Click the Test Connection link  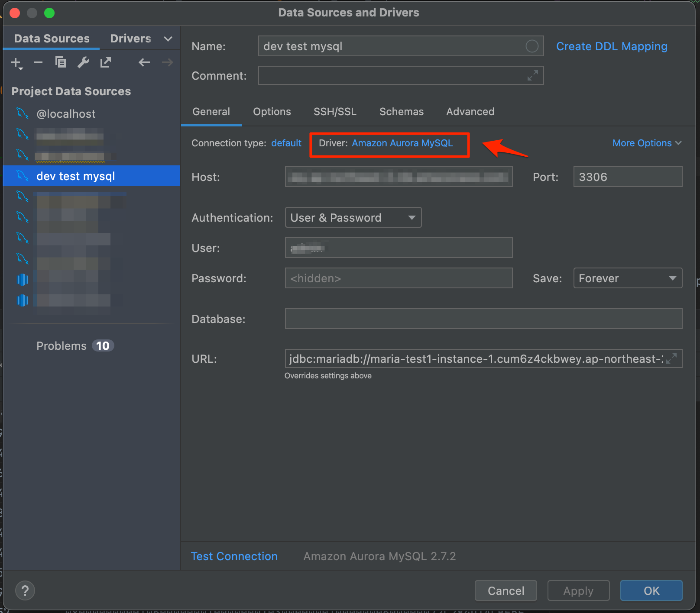[x=234, y=556]
